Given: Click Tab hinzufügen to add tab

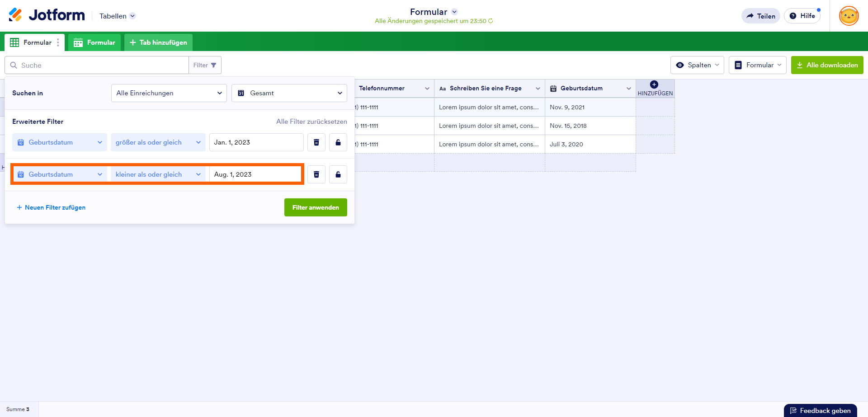Looking at the screenshot, I should (158, 42).
